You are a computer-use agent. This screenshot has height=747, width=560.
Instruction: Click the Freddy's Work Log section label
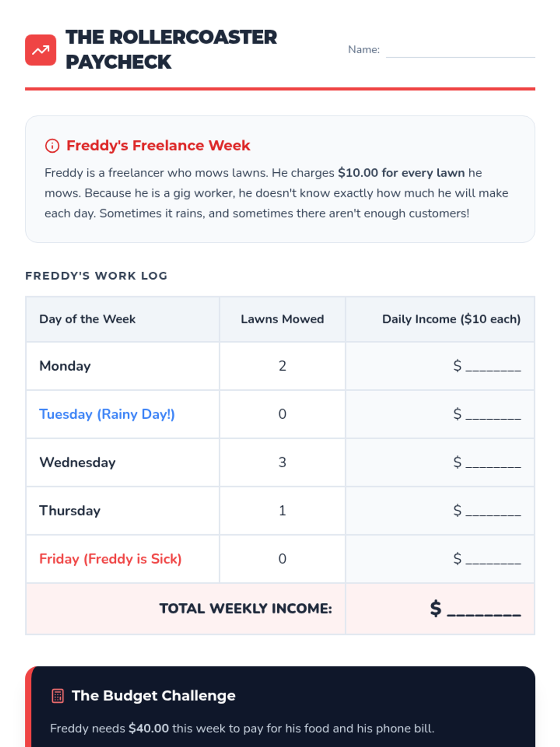coord(96,276)
